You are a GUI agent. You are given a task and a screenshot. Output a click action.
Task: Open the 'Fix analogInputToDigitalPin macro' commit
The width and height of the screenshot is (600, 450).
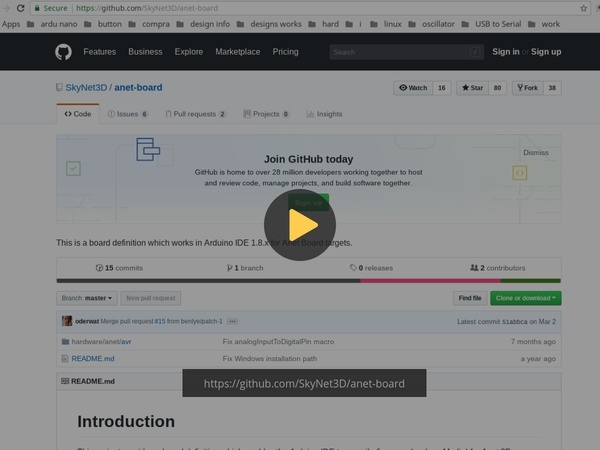pos(278,342)
